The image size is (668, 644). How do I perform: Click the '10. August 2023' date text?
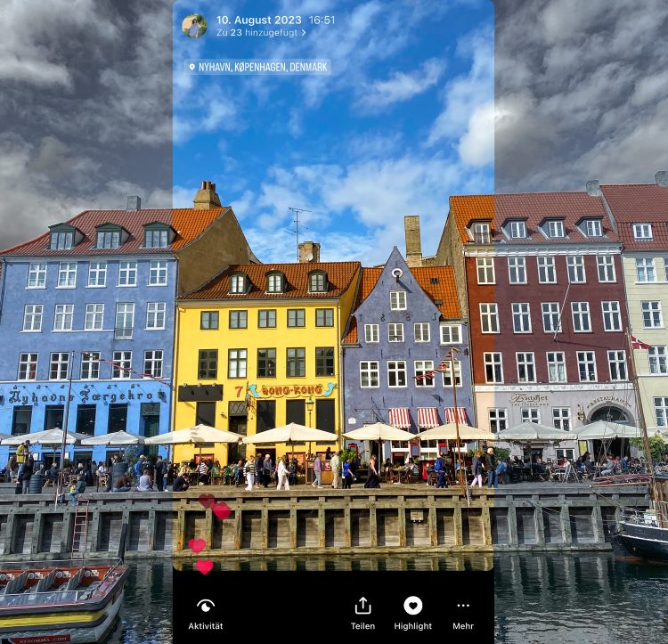tap(258, 20)
